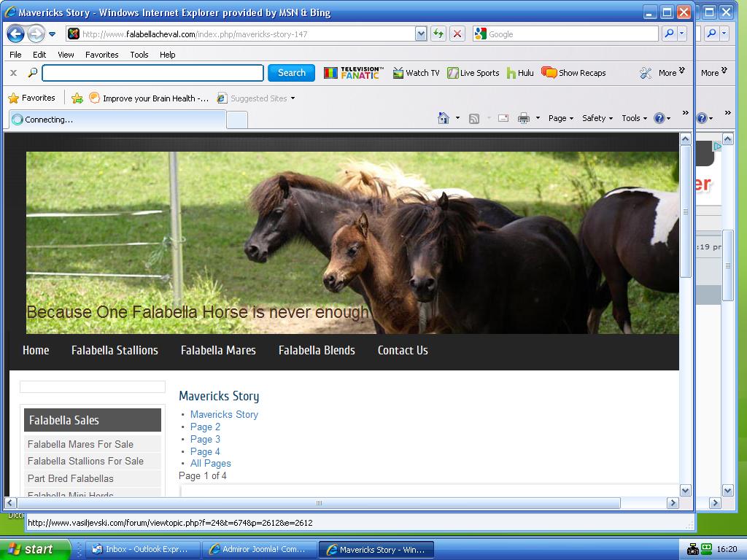Switch to Inbox - Outlook Express taskbar item
Screen dimensions: 747x560
pyautogui.click(x=144, y=549)
